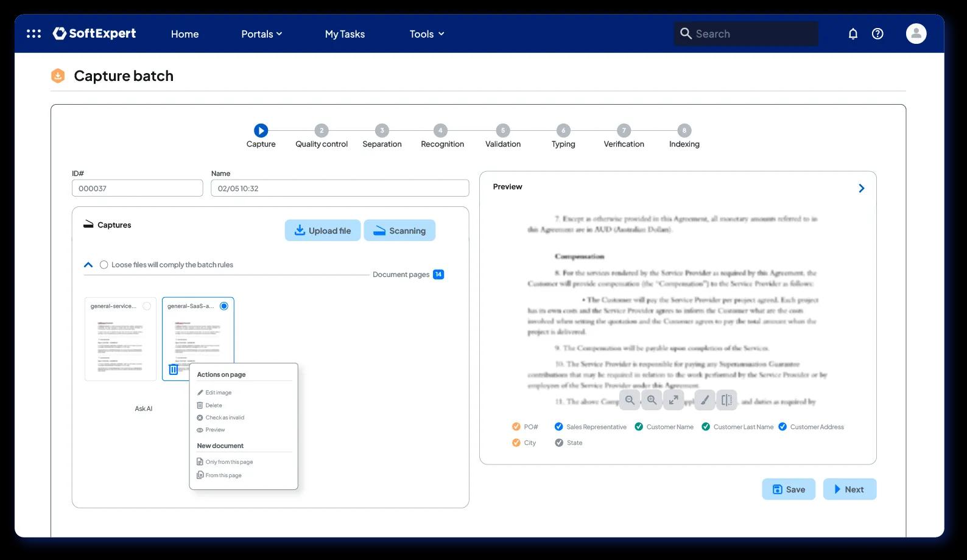
Task: Go to Home in the top navigation
Action: [185, 34]
